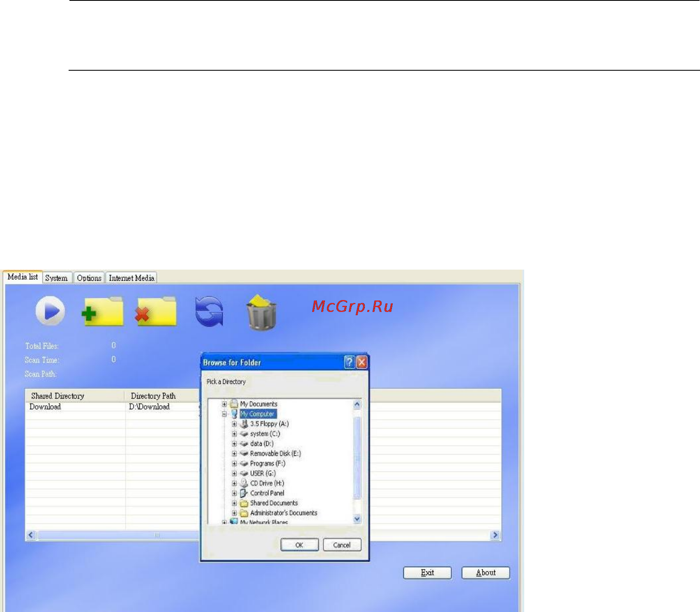
Task: Click the D:\Download path cell
Action: [x=149, y=406]
